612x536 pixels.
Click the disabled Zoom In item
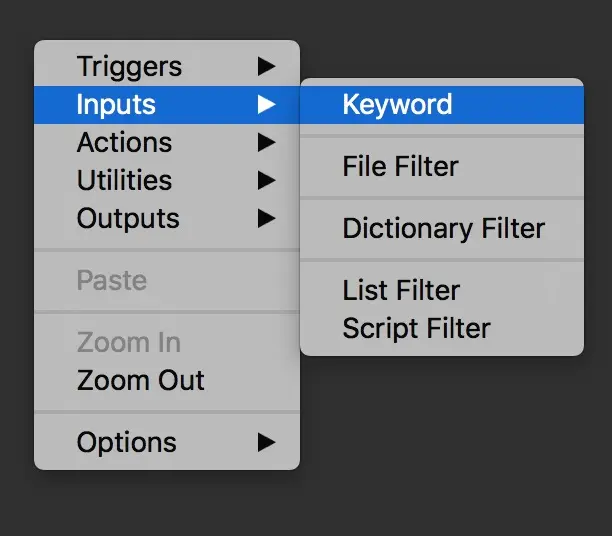tap(128, 343)
